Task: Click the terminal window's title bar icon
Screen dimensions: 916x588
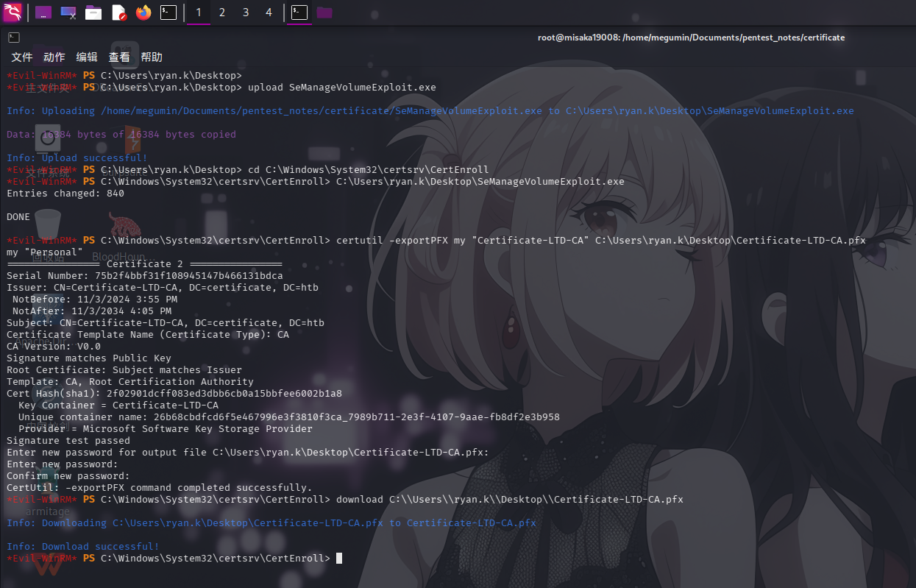Action: click(13, 38)
